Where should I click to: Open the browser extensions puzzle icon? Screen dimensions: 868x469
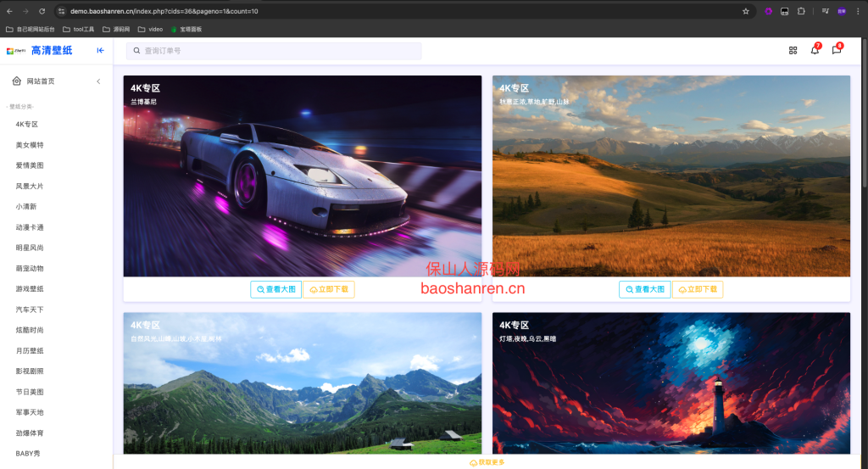point(801,11)
